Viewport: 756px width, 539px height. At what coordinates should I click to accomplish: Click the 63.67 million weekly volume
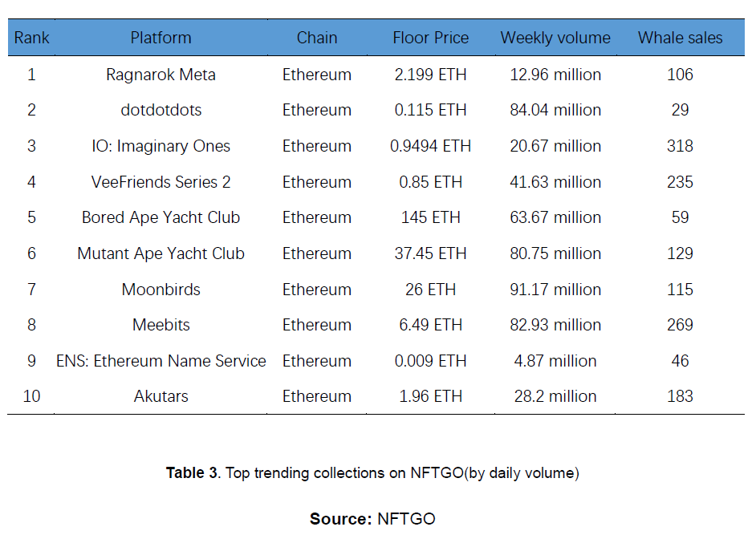[x=555, y=217]
